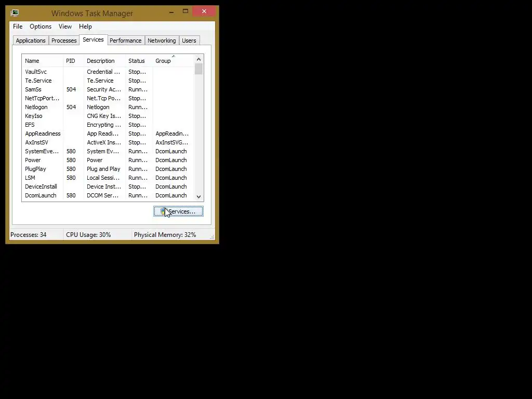The width and height of the screenshot is (532, 399).
Task: Select the AppReadiness service name
Action: click(x=43, y=134)
